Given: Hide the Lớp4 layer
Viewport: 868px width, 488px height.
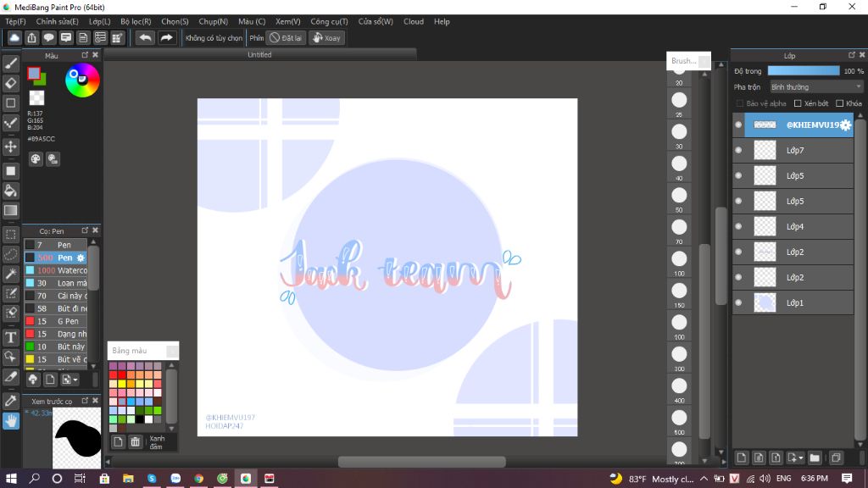Looking at the screenshot, I should pyautogui.click(x=738, y=226).
